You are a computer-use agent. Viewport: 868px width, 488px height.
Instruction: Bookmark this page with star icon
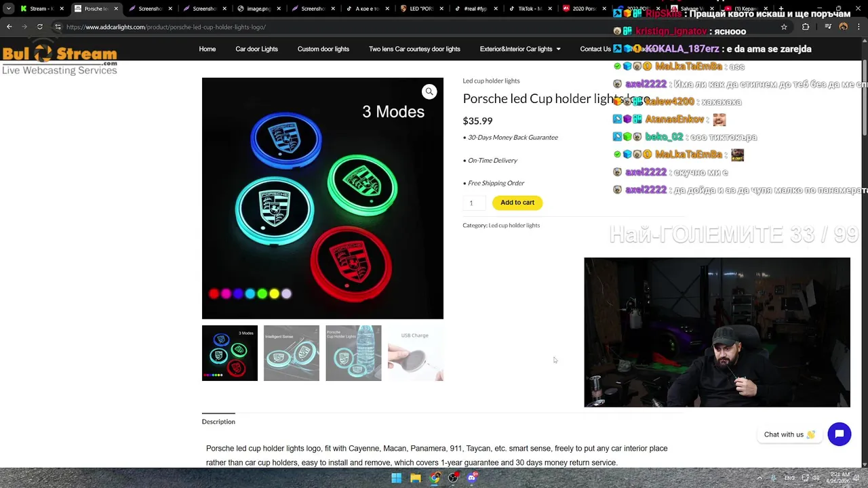click(x=784, y=27)
